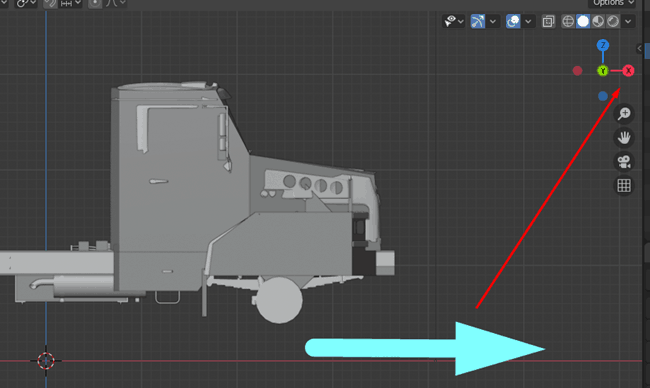
Task: Click the green Y axis gizmo circle
Action: point(603,71)
